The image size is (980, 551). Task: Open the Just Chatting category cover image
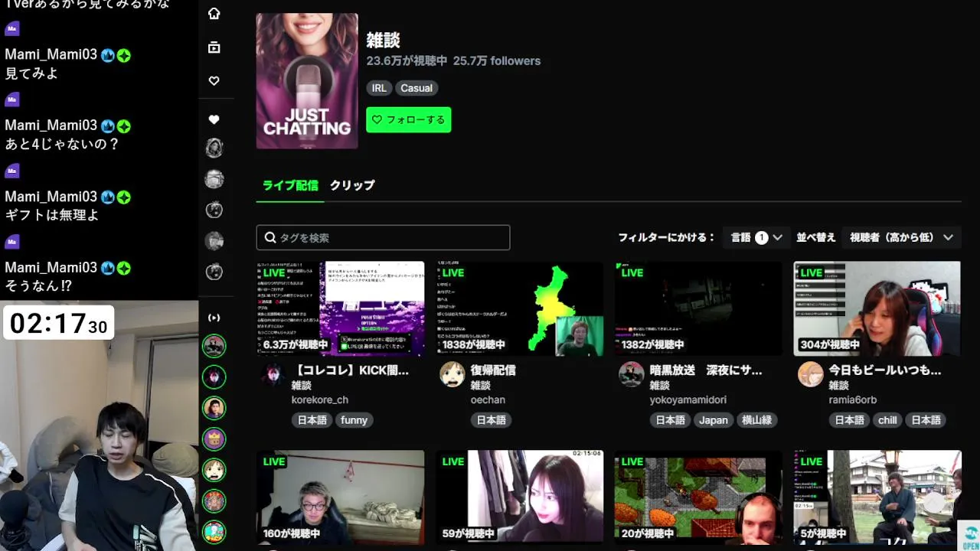[307, 81]
